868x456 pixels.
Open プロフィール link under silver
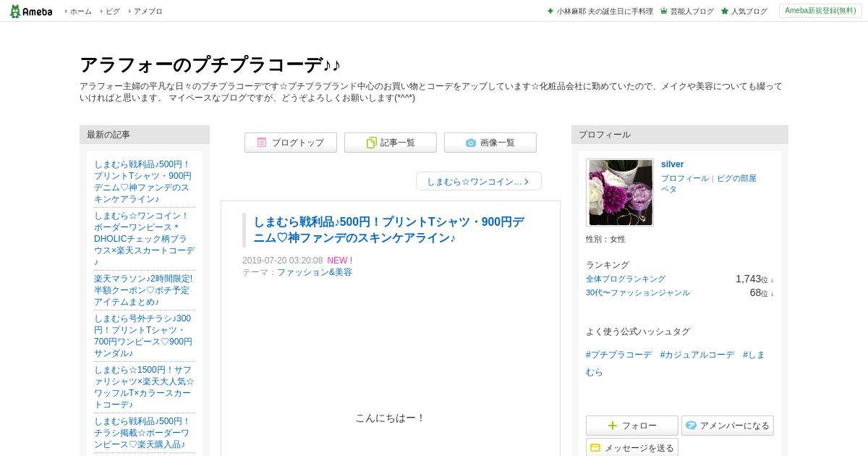pos(685,178)
